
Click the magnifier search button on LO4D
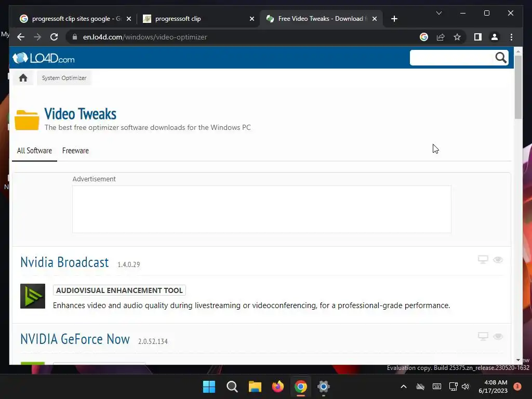point(501,58)
